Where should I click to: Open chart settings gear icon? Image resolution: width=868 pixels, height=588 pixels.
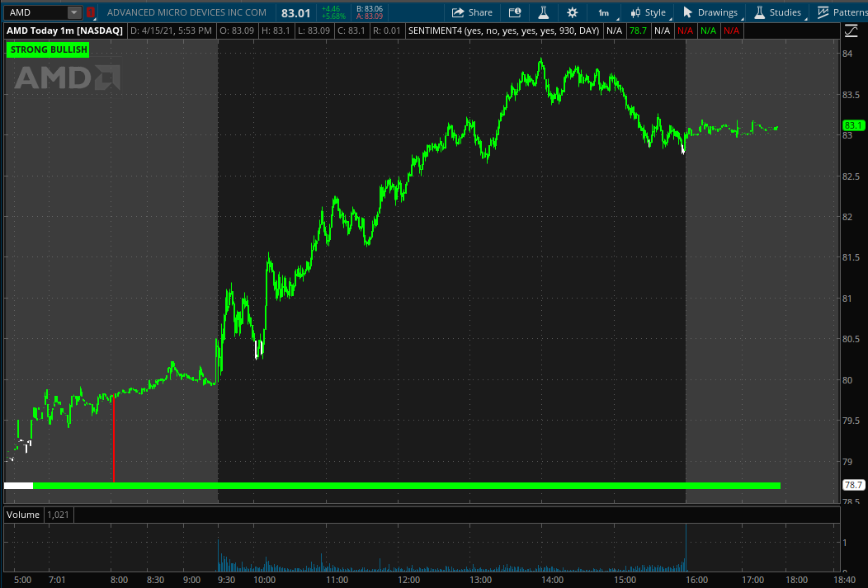point(573,12)
